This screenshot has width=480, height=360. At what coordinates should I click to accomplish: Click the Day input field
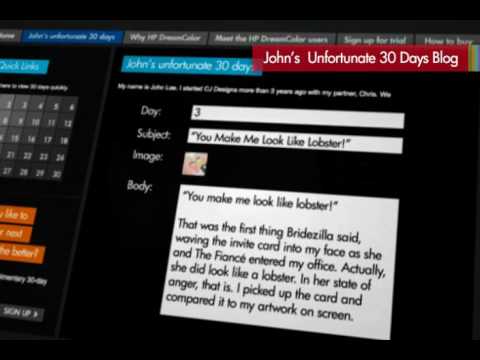pyautogui.click(x=298, y=117)
